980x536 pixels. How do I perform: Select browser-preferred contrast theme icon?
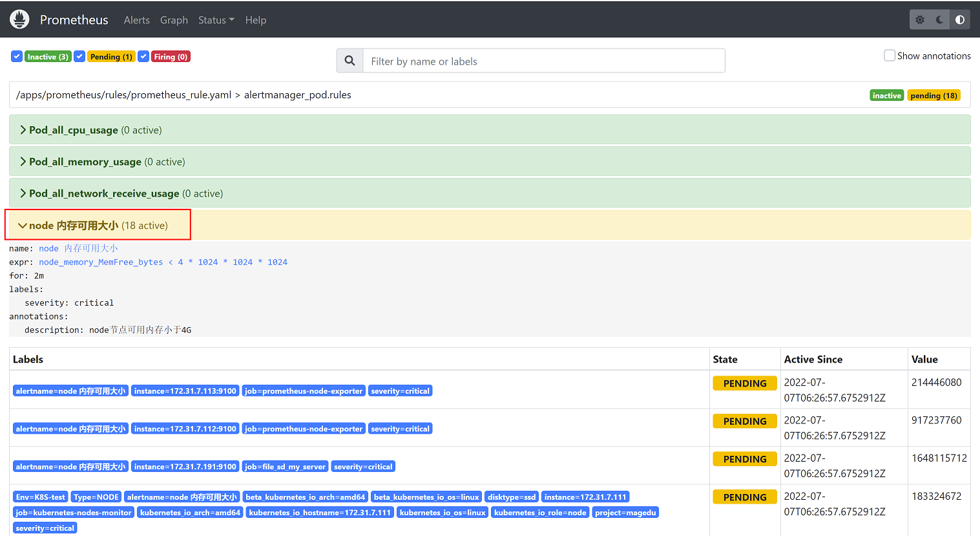pyautogui.click(x=960, y=20)
